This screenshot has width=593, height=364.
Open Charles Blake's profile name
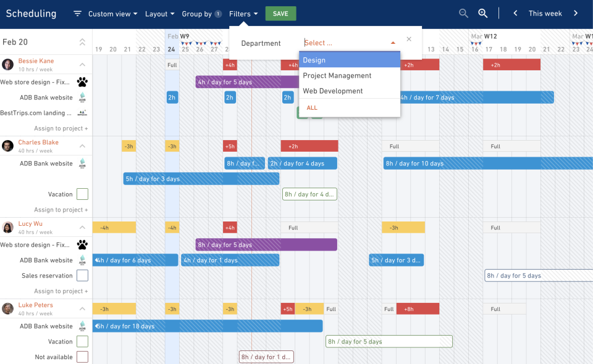pos(38,143)
